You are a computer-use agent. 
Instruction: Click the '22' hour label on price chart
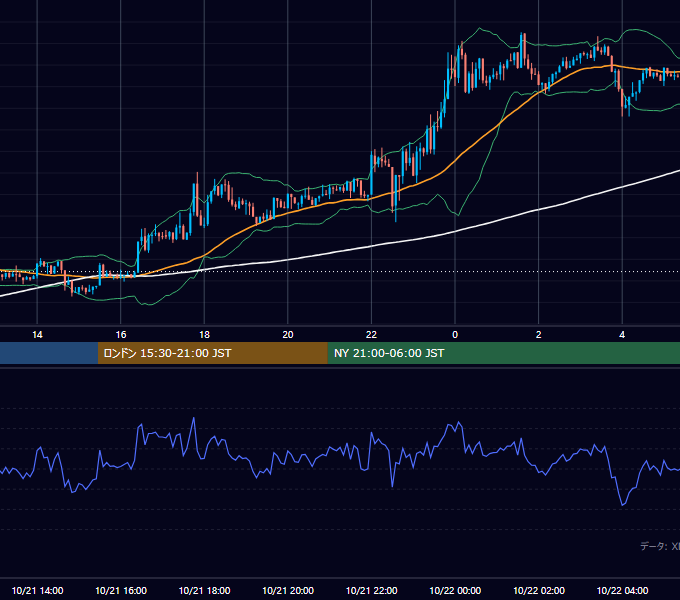pos(371,335)
